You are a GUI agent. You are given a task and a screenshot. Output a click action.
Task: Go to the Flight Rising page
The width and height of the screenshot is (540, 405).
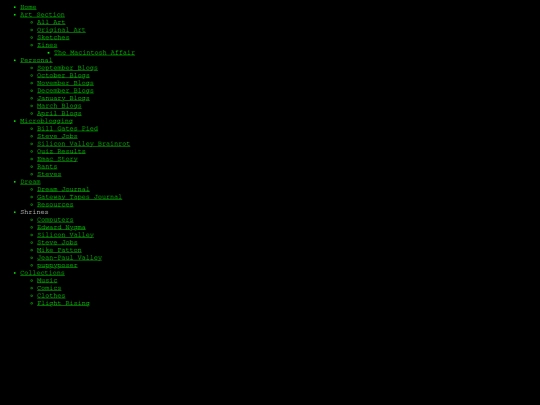coord(63,303)
